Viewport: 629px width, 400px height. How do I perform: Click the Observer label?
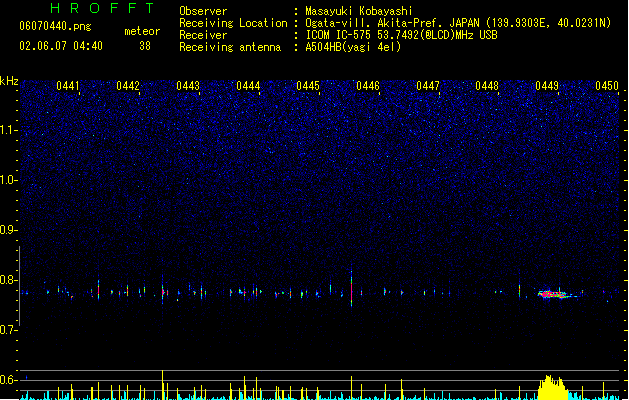tap(203, 11)
